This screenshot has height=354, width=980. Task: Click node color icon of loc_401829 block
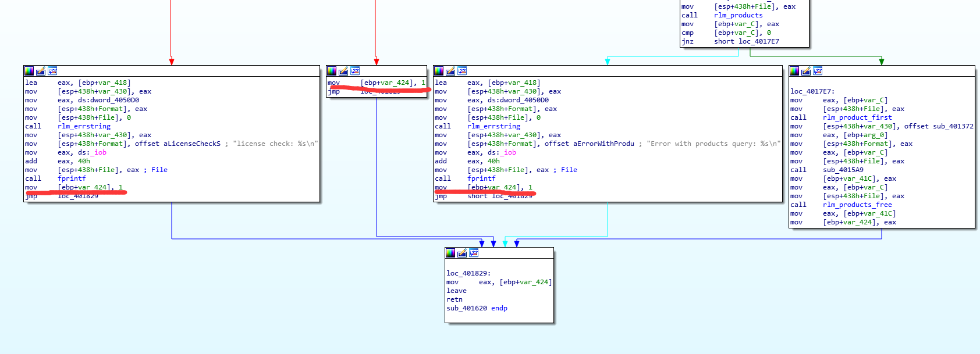point(450,253)
